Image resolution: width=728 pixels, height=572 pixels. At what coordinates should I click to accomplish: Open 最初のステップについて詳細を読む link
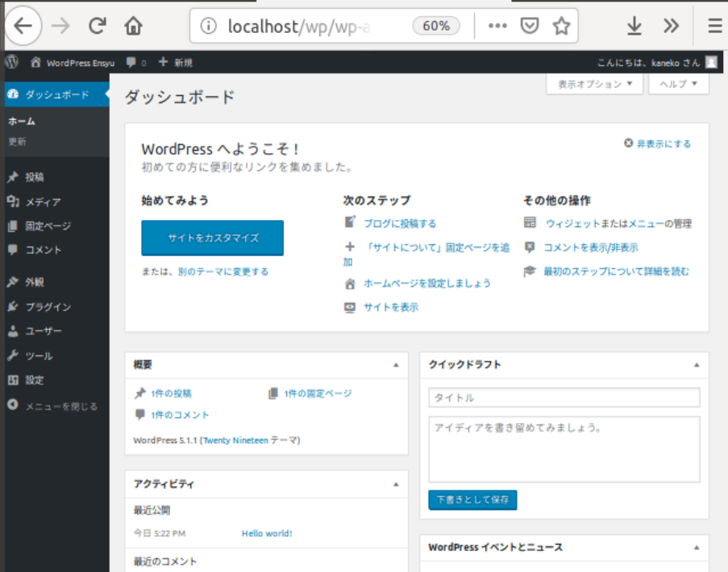click(x=617, y=271)
